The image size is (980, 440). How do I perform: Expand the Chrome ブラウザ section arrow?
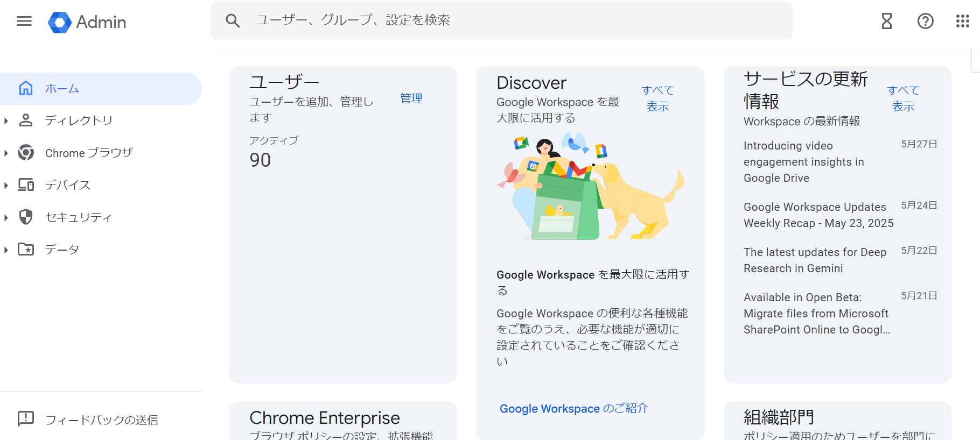[x=6, y=153]
